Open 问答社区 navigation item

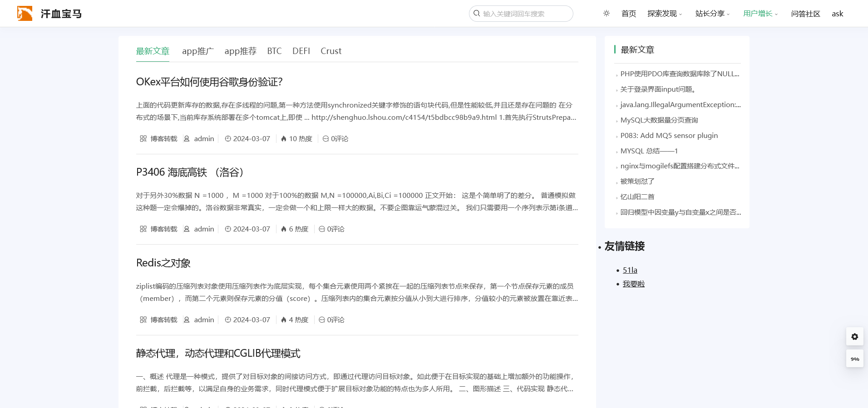click(x=806, y=14)
